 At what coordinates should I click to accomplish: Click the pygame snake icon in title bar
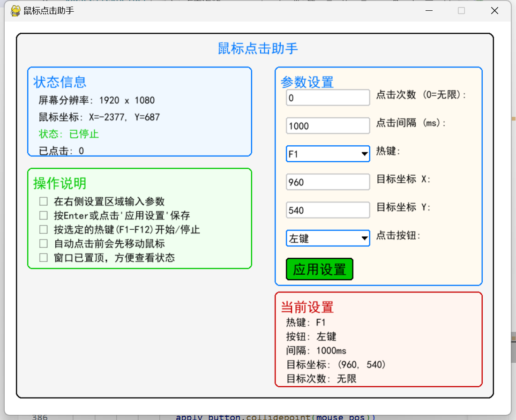coord(15,10)
